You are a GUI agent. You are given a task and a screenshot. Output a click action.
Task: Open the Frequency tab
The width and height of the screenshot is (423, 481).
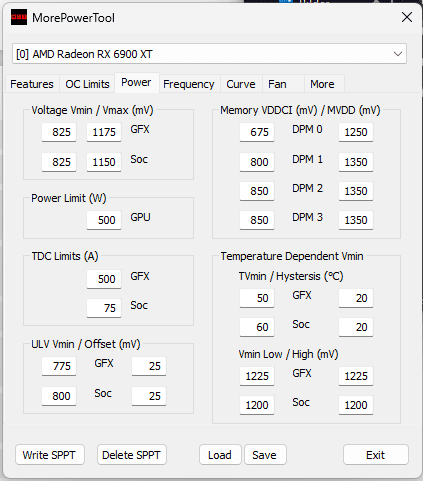pyautogui.click(x=189, y=84)
